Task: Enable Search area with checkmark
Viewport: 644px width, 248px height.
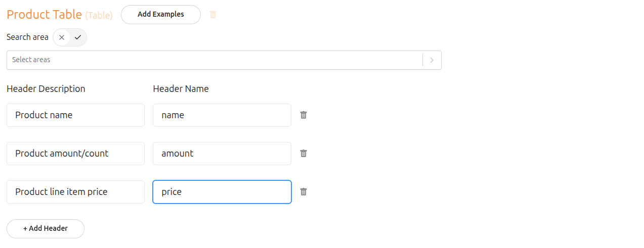Action: click(78, 37)
